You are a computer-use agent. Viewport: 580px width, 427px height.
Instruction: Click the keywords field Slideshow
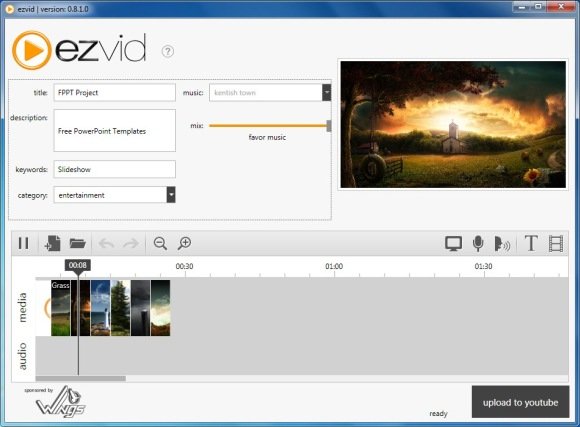point(115,169)
